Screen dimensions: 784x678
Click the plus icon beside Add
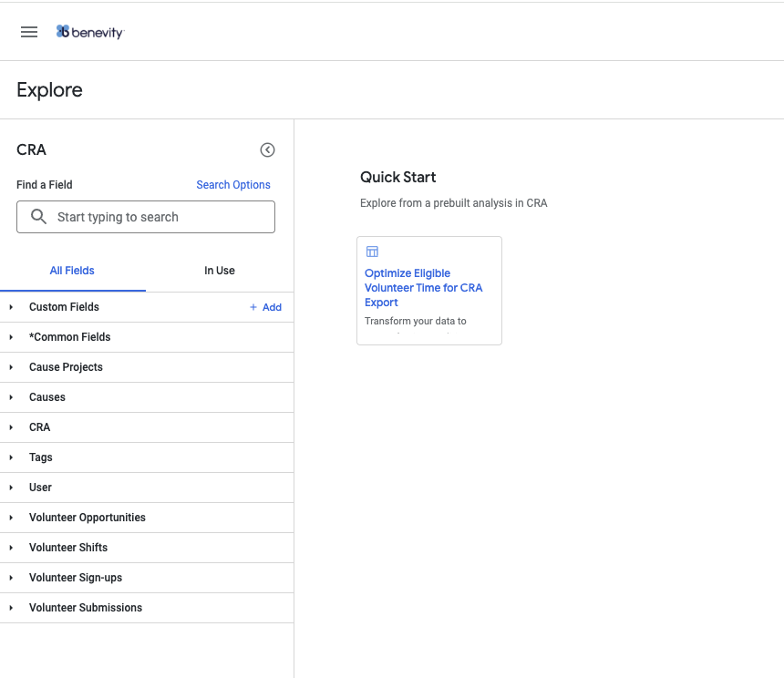coord(253,307)
